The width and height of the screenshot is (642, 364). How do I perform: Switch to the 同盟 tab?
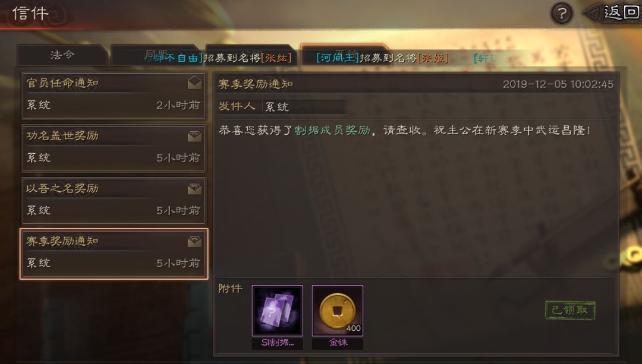pos(157,55)
